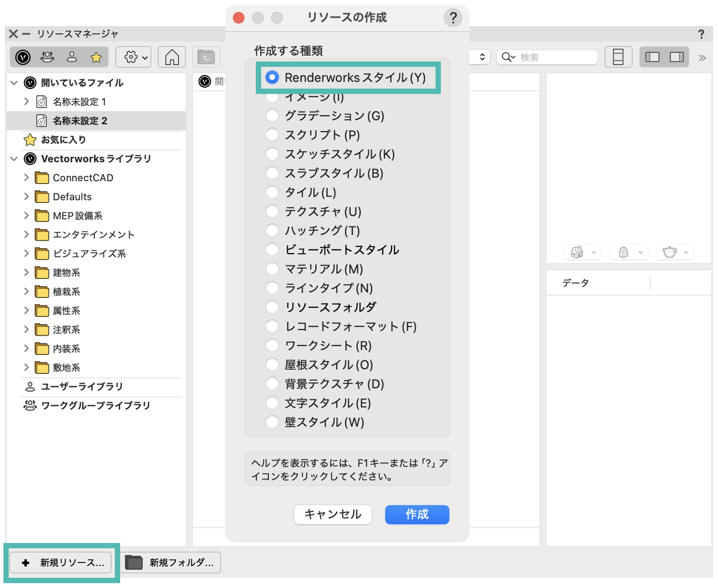Toggle the preview layout icon
This screenshot has width=718, height=588.
(x=618, y=57)
